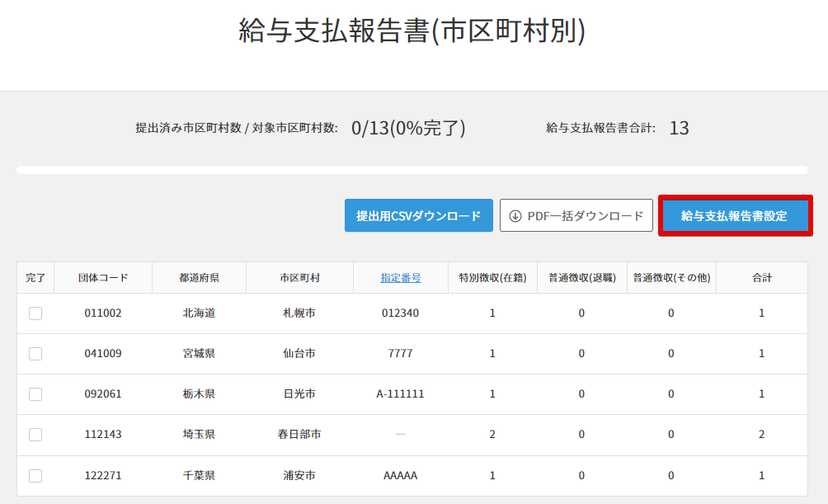
Task: Toggle the 完了 checkbox for 浦安市
Action: click(x=35, y=476)
